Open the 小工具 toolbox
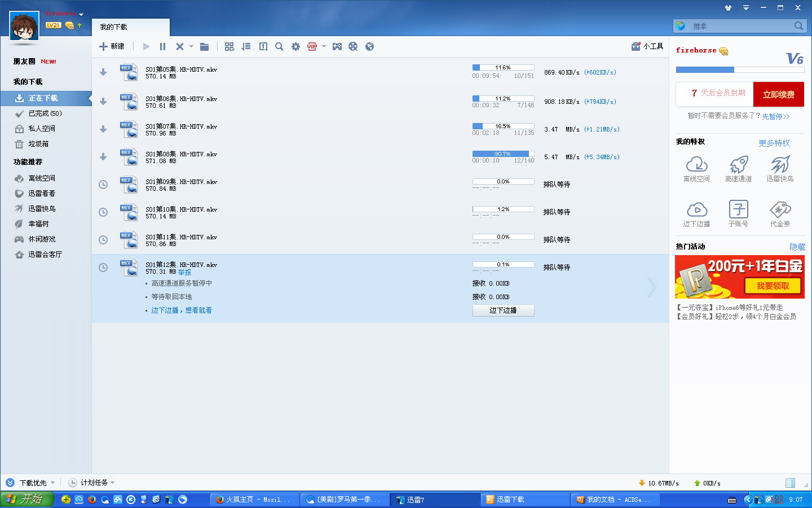This screenshot has height=508, width=812. tap(647, 46)
